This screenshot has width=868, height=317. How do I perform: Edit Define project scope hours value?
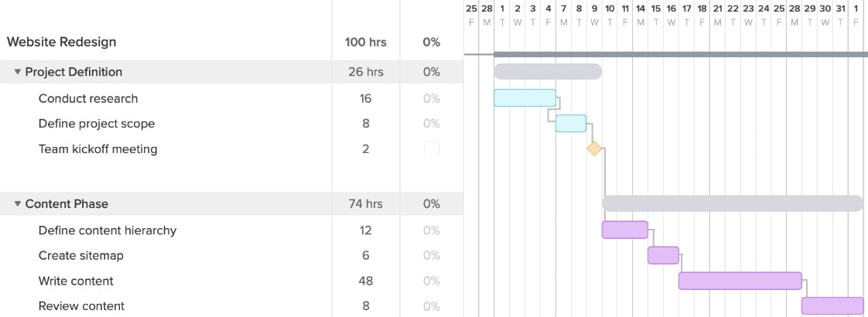(x=366, y=124)
